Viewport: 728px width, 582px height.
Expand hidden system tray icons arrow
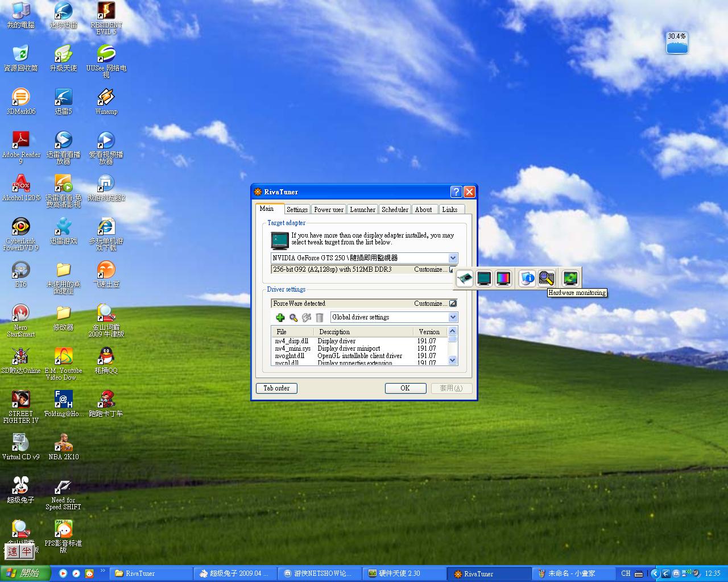[655, 573]
